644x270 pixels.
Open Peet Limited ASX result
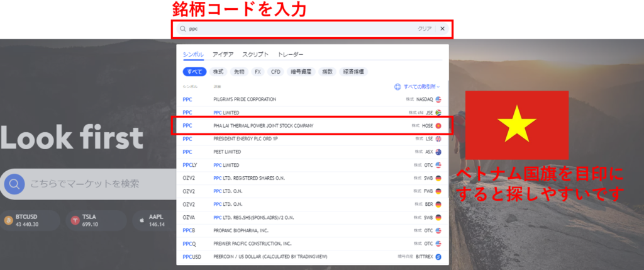coord(312,152)
